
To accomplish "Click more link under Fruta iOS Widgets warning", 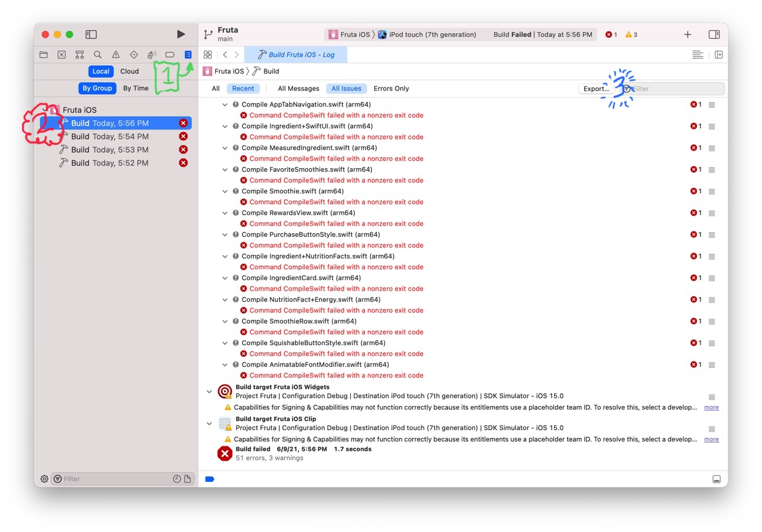I will [x=711, y=407].
